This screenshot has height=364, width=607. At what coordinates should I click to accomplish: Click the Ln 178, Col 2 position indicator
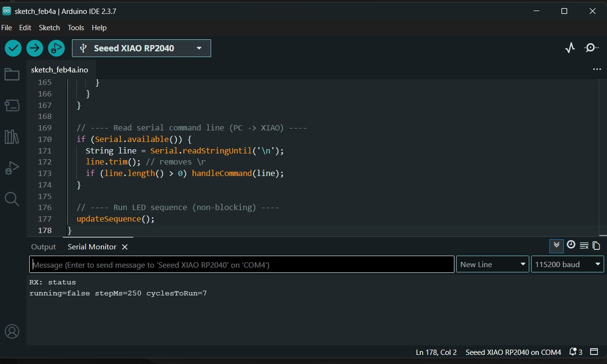point(436,352)
